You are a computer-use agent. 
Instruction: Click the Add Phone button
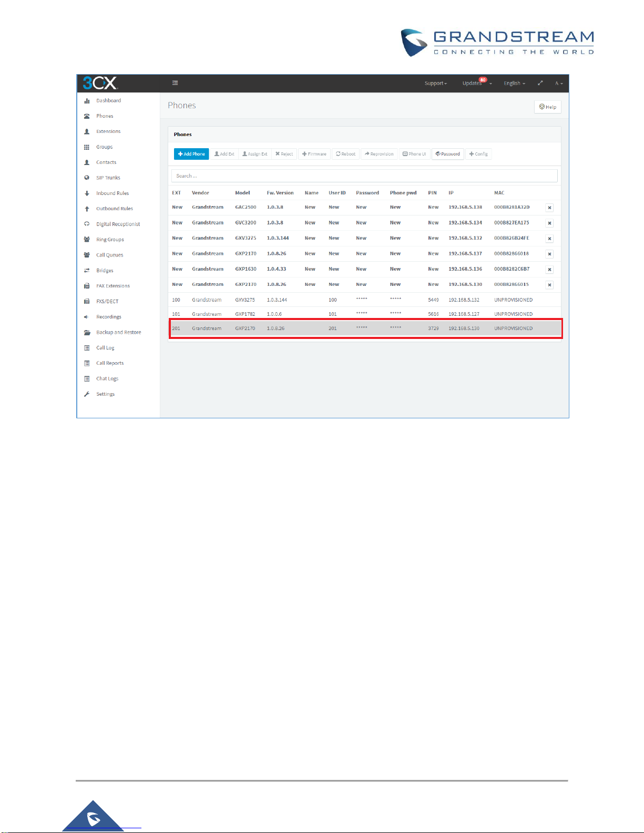191,154
